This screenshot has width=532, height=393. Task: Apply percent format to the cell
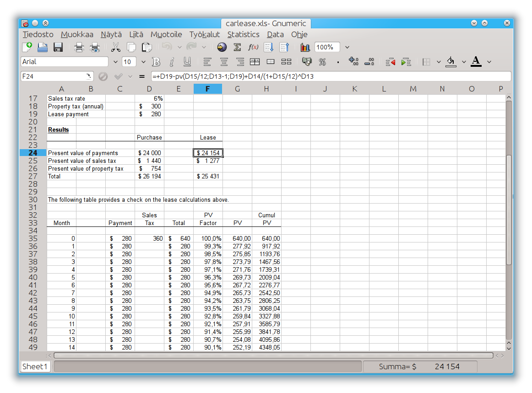(322, 62)
